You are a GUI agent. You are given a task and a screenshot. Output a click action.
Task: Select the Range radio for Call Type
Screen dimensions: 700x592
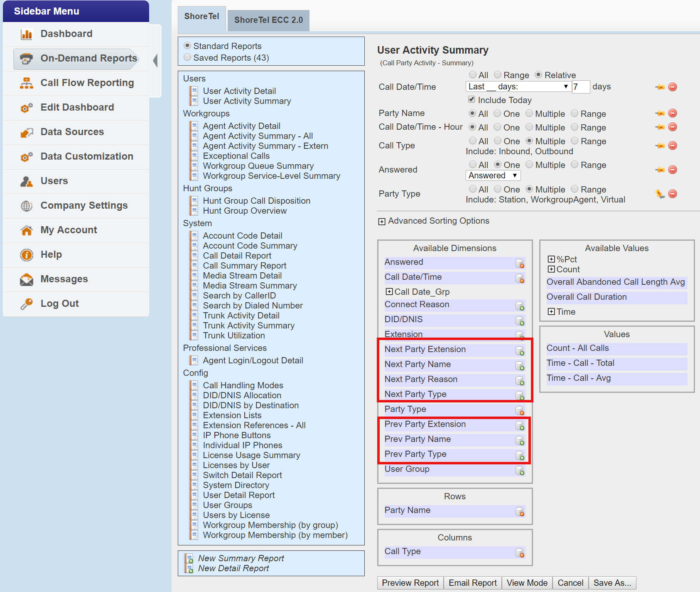pos(575,141)
